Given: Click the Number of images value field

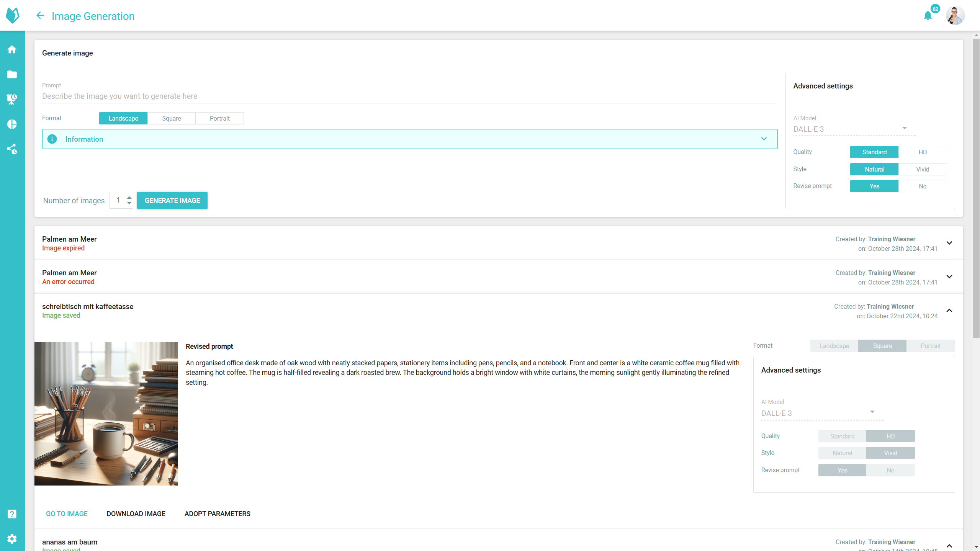Looking at the screenshot, I should [118, 200].
